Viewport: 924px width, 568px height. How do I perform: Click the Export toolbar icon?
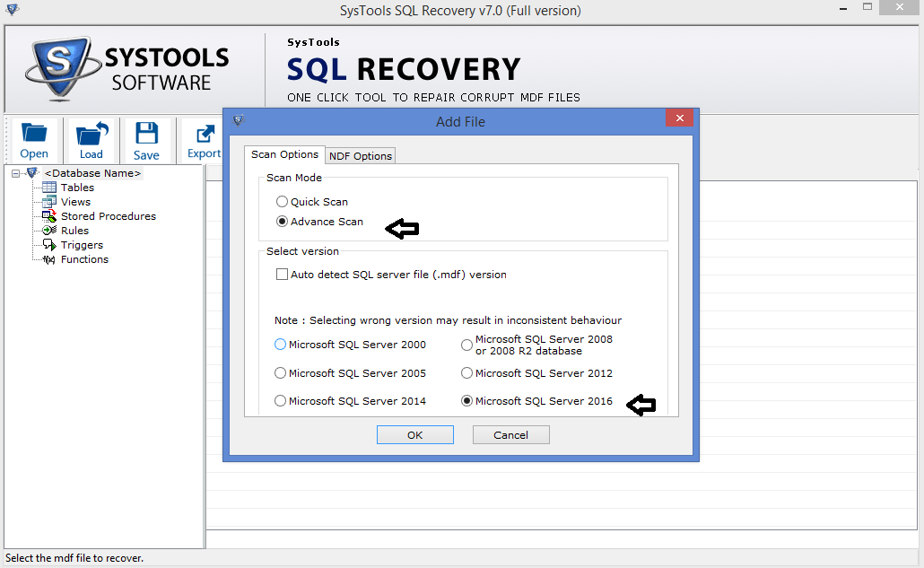(204, 140)
